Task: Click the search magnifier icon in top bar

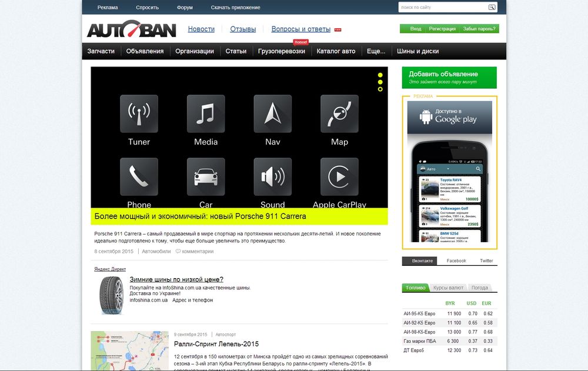Action: point(492,7)
